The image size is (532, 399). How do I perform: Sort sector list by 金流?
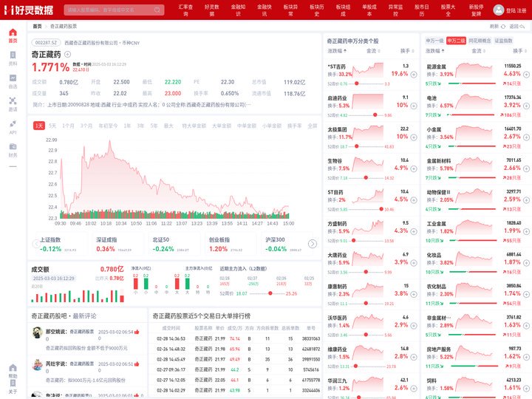coord(478,51)
